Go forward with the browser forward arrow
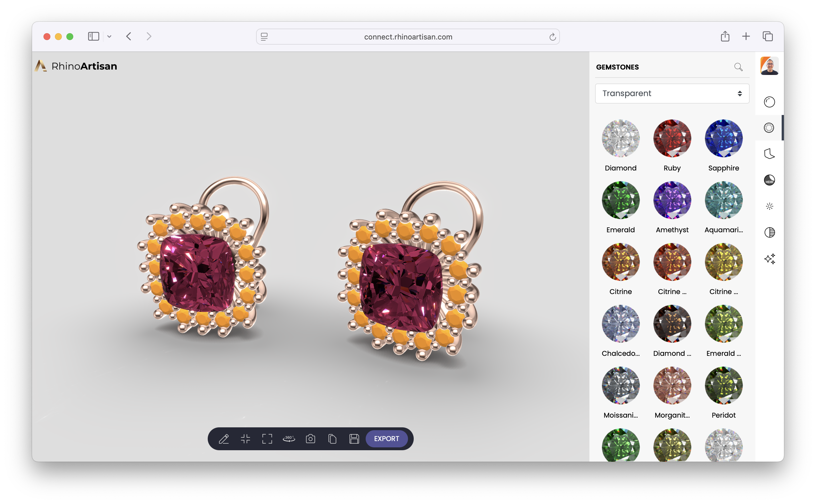Screen dimensions: 816x504 [x=149, y=36]
